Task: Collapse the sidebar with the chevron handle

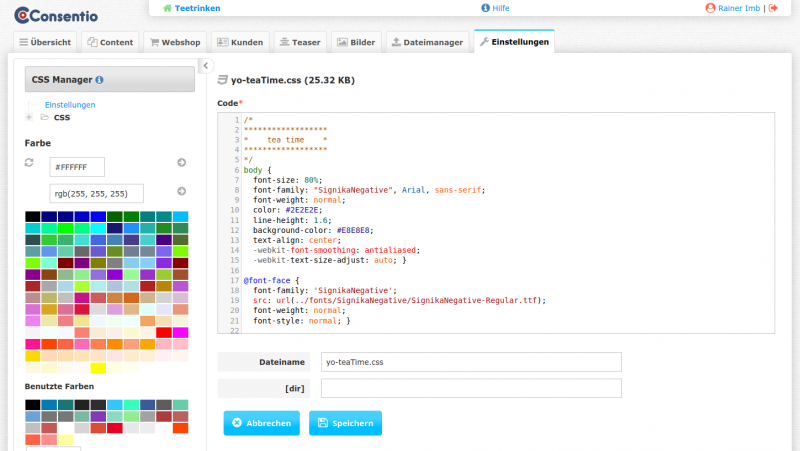Action: (x=206, y=66)
